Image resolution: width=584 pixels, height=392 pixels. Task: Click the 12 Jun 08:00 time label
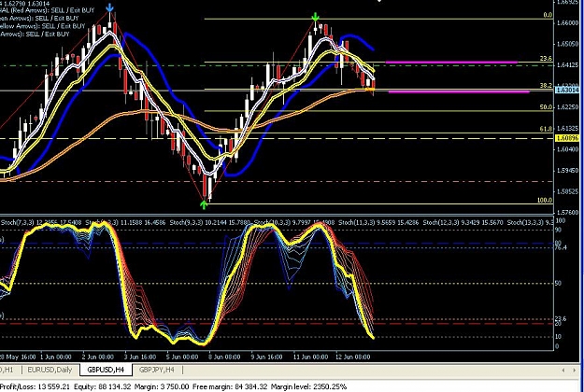click(x=352, y=357)
